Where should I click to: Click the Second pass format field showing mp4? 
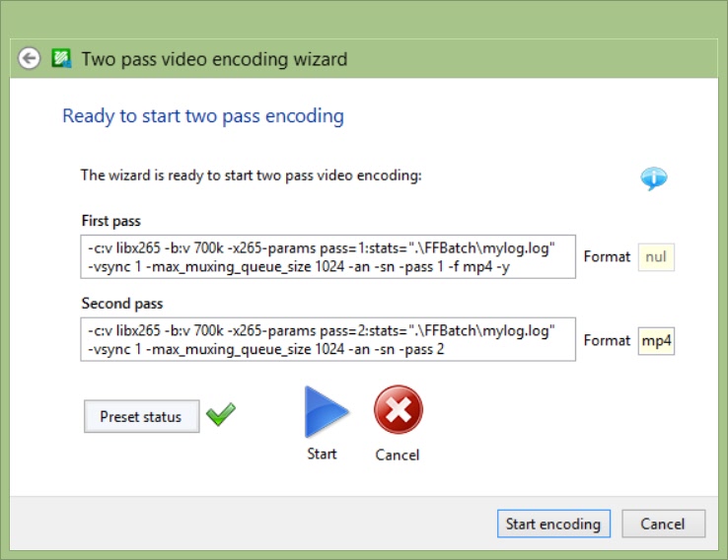656,341
